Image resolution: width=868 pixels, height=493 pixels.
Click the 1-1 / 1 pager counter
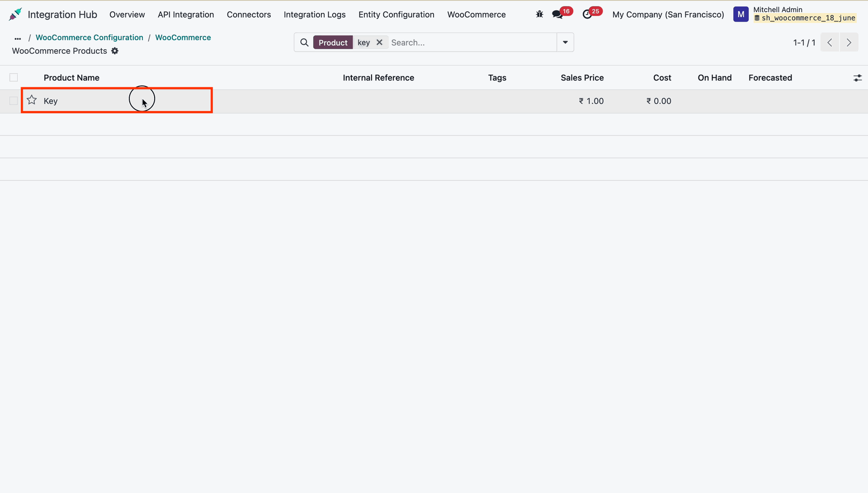tap(804, 42)
